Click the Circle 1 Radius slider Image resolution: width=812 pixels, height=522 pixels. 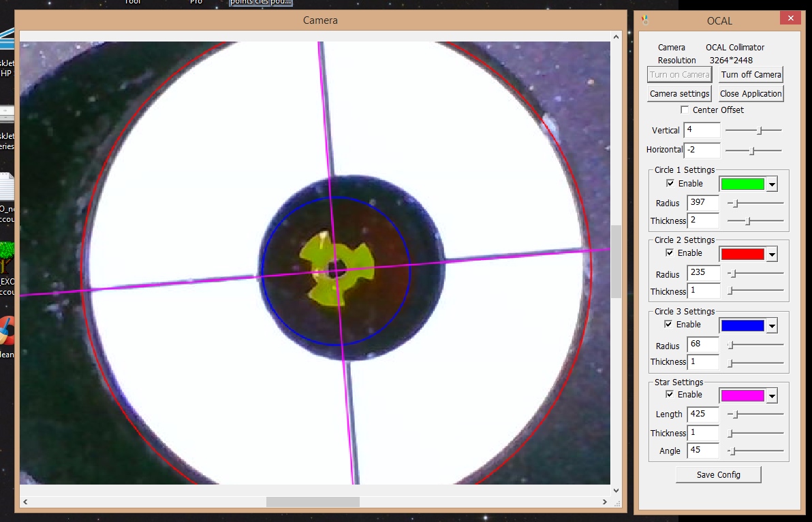pyautogui.click(x=755, y=203)
